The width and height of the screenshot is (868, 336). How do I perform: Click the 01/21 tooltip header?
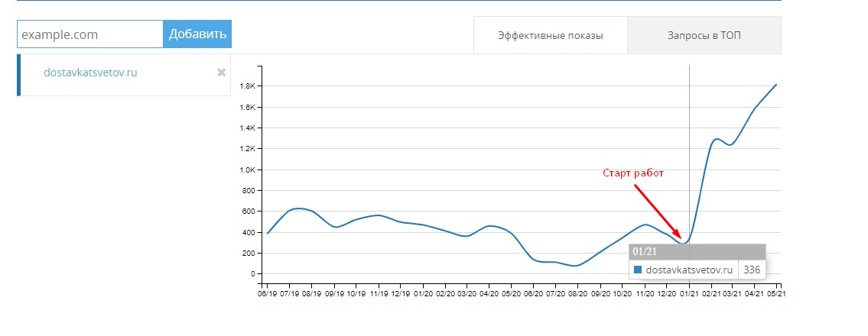click(697, 251)
